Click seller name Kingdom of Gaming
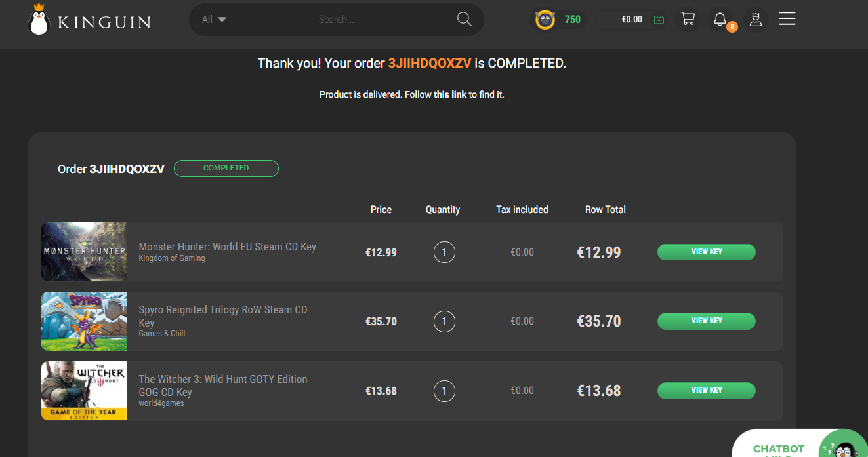The height and width of the screenshot is (457, 868). click(x=172, y=258)
